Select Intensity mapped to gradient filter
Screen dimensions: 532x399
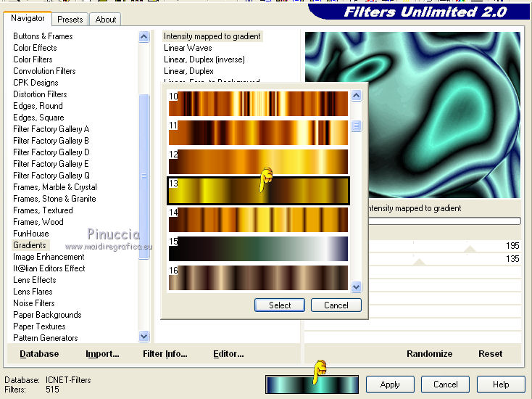point(212,36)
